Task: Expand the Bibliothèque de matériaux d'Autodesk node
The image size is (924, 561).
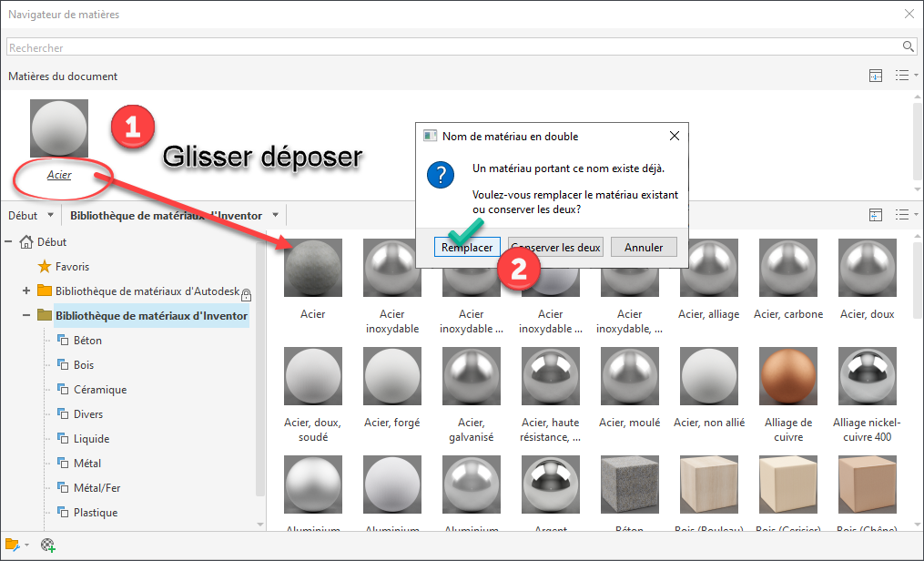Action: tap(25, 291)
